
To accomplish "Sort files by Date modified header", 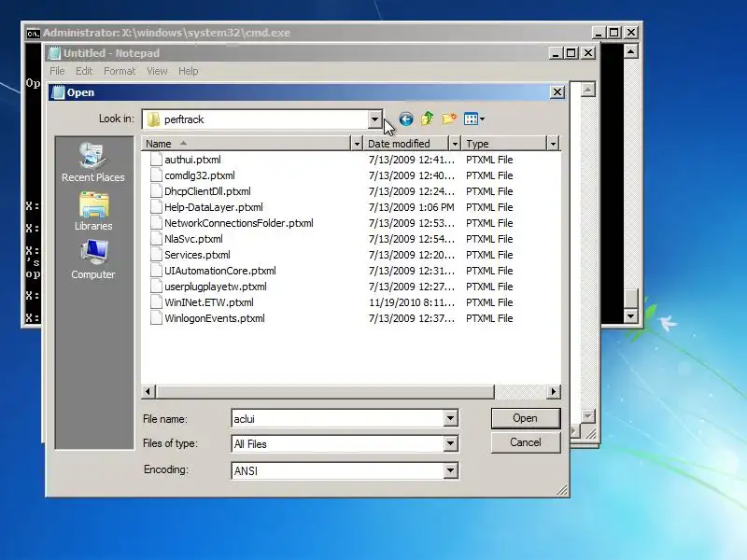I will (x=407, y=144).
